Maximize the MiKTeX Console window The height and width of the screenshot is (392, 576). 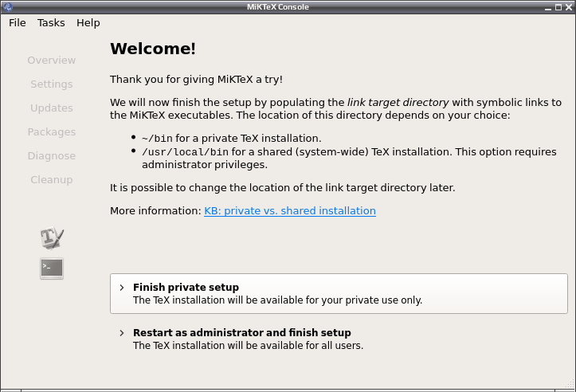pyautogui.click(x=558, y=7)
